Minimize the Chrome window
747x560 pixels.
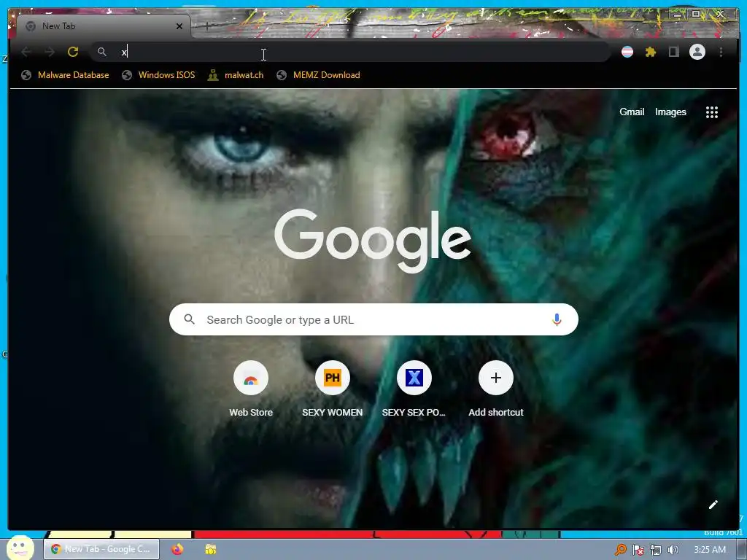pos(678,15)
